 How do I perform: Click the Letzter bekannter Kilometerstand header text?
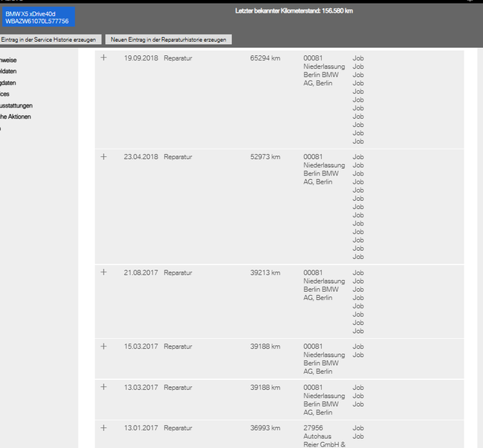pos(294,10)
